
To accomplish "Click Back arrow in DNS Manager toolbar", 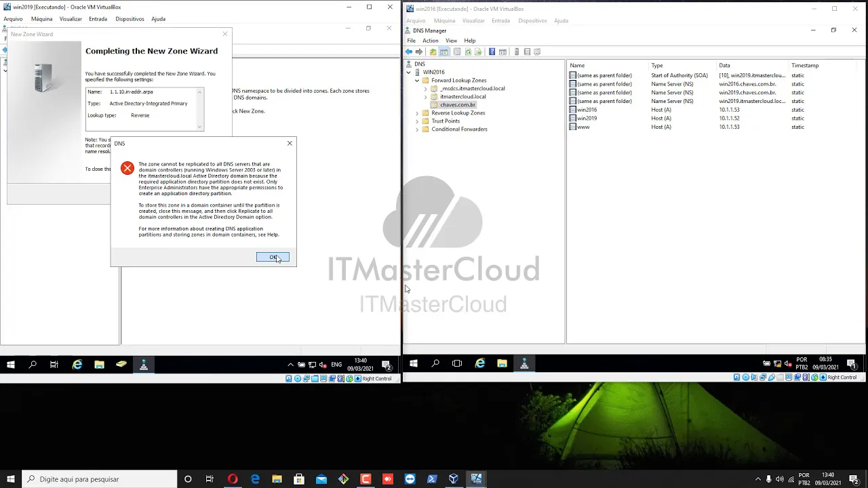I will [409, 52].
